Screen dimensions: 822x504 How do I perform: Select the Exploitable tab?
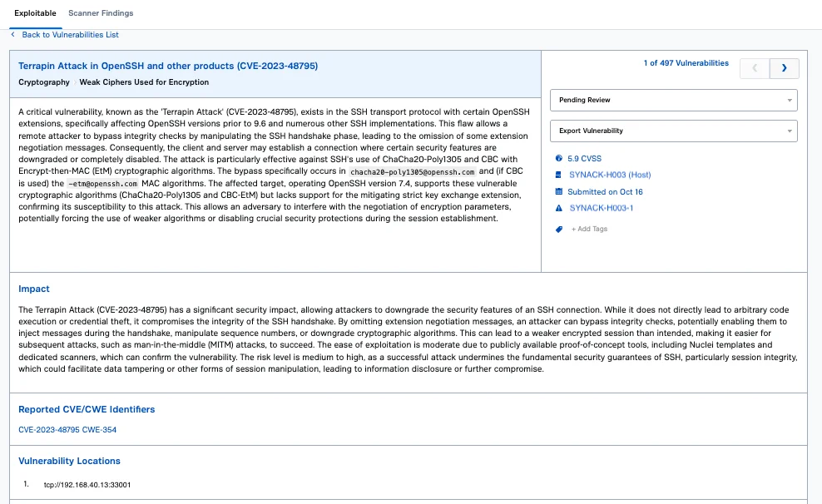pos(36,13)
